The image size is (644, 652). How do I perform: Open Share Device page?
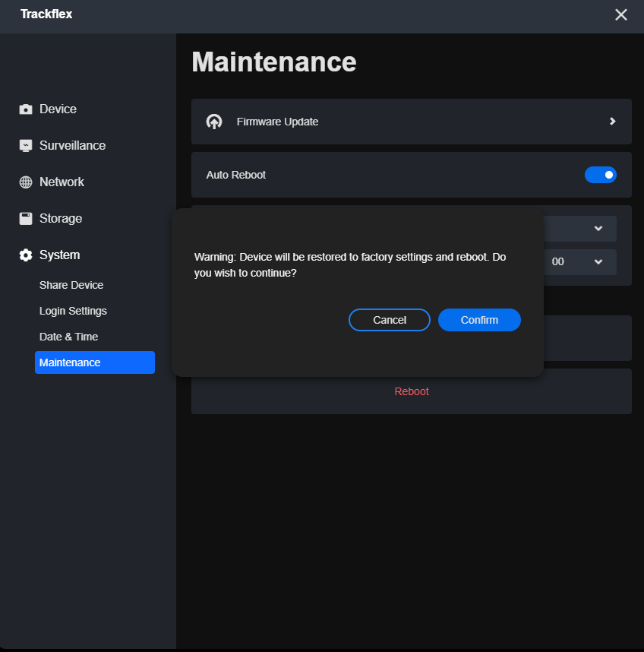71,285
